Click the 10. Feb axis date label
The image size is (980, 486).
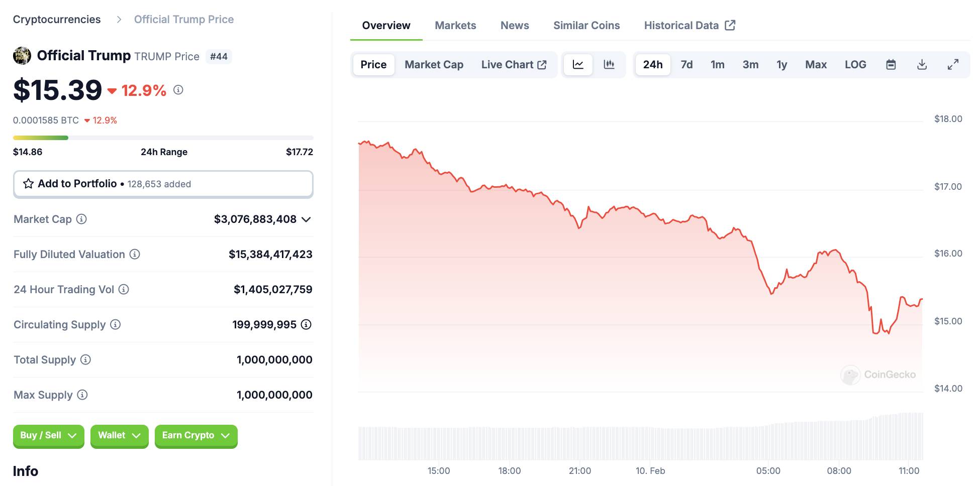pos(650,471)
